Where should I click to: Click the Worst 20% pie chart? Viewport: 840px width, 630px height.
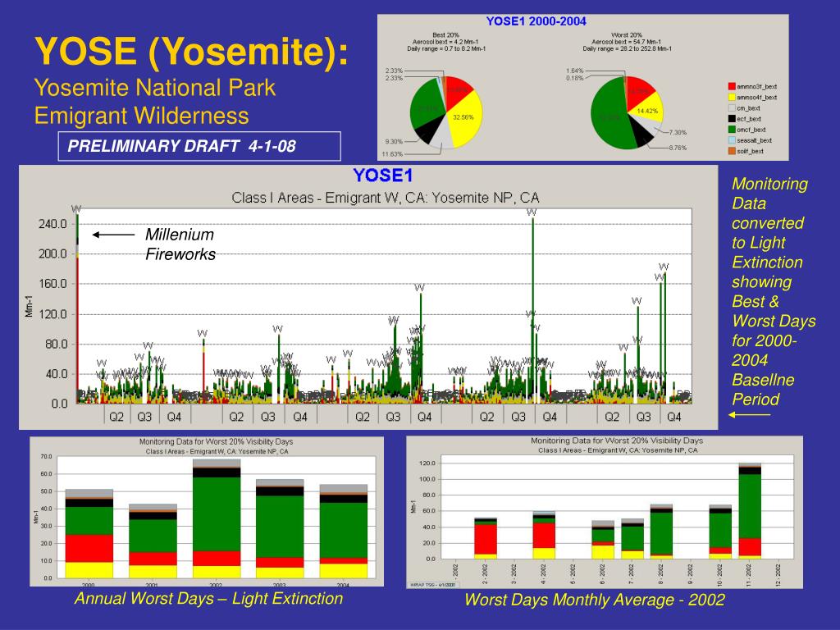627,112
